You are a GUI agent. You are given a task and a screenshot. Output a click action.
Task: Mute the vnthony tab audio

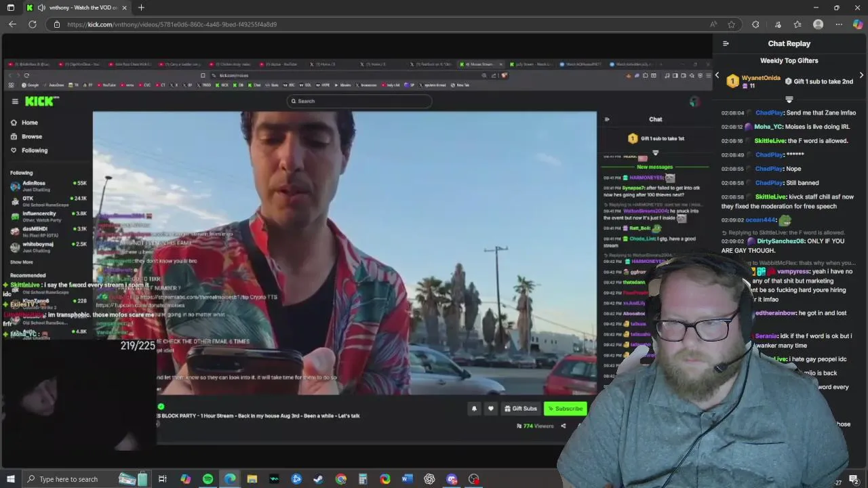tap(41, 7)
